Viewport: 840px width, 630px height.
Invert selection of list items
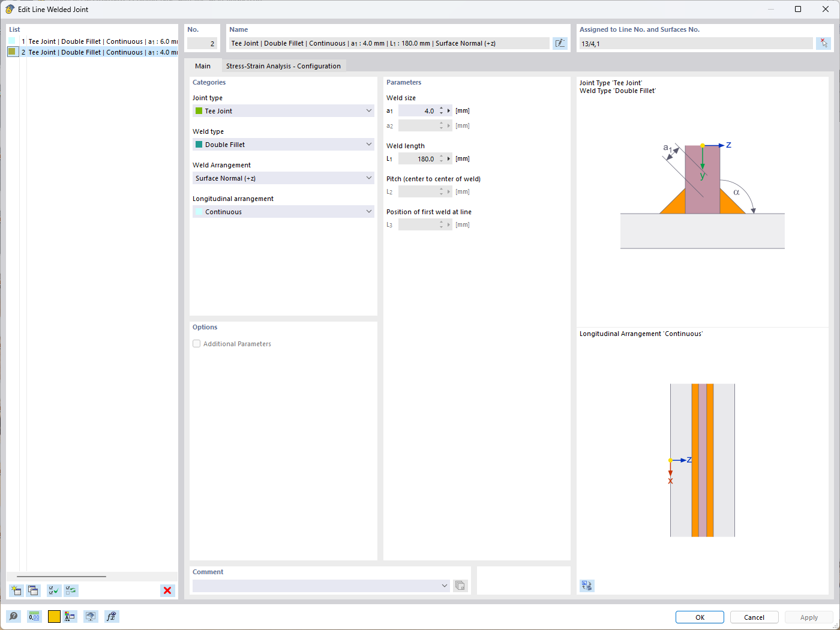pyautogui.click(x=71, y=590)
